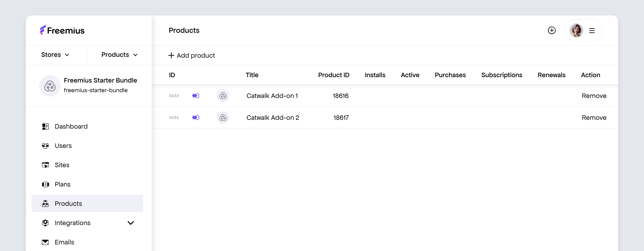Click the Add product button
The image size is (644, 251).
click(x=192, y=55)
